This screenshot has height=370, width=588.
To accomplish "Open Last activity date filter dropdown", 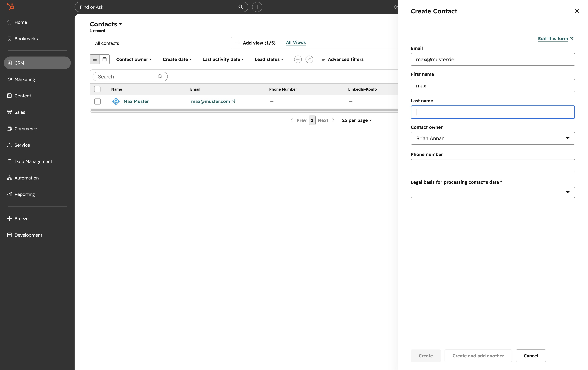I will [x=223, y=59].
